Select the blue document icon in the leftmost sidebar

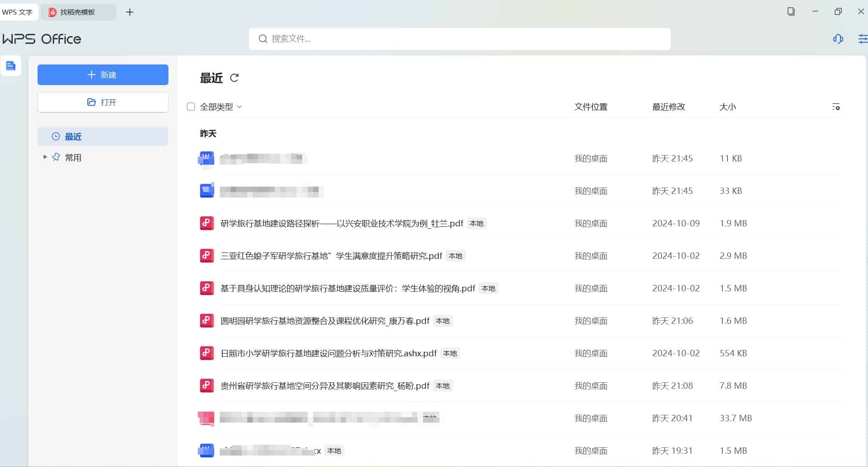(11, 65)
